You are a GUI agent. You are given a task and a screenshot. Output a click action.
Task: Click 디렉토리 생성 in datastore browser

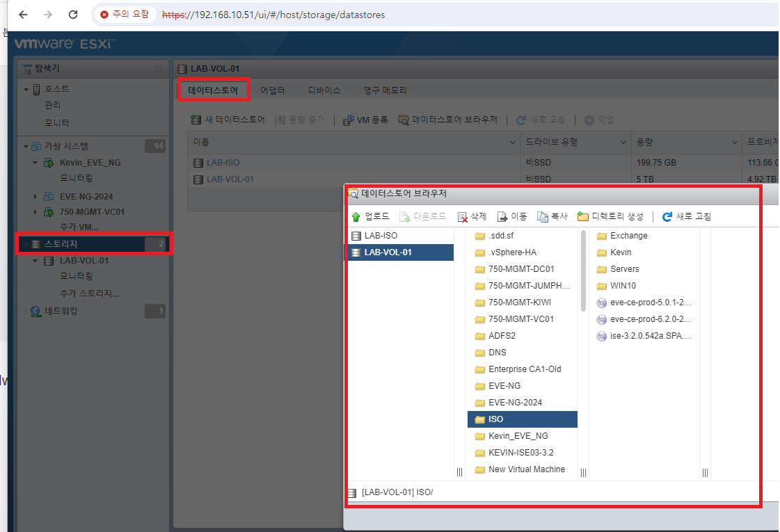pos(610,217)
